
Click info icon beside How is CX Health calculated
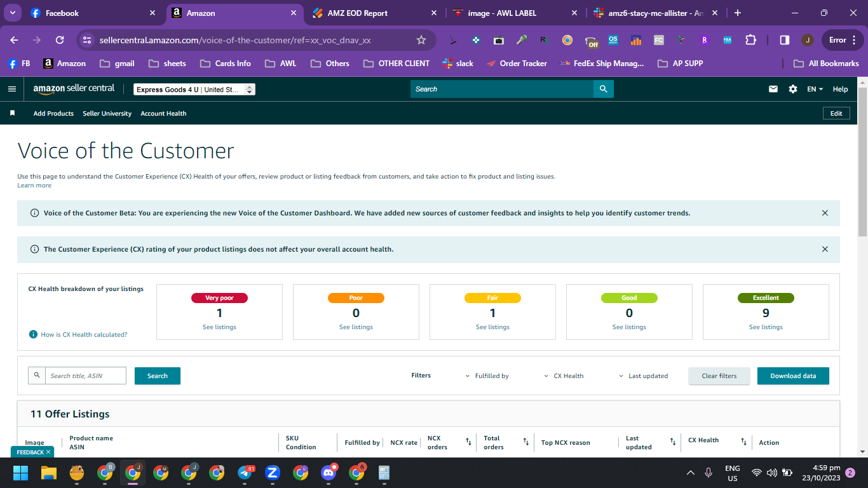pos(34,334)
